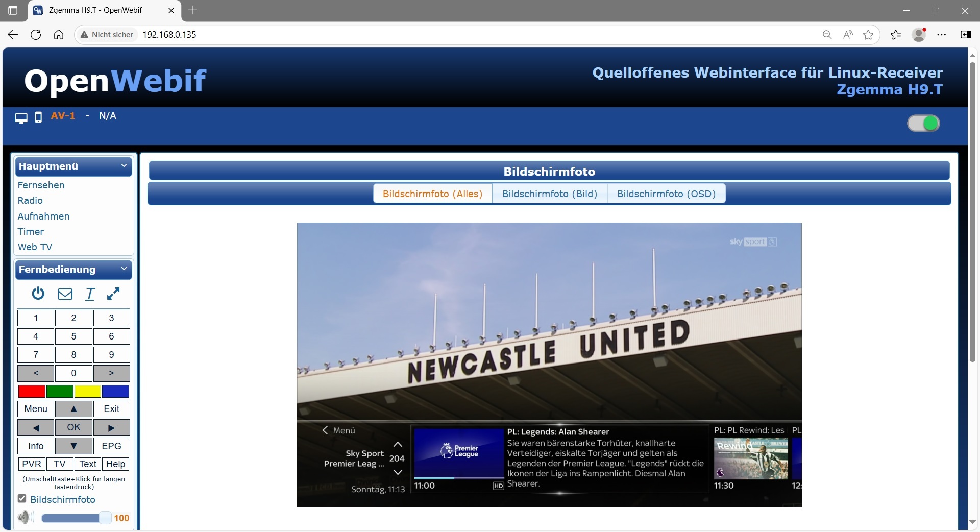The width and height of the screenshot is (980, 532).
Task: Click remote number 0 button
Action: (73, 373)
